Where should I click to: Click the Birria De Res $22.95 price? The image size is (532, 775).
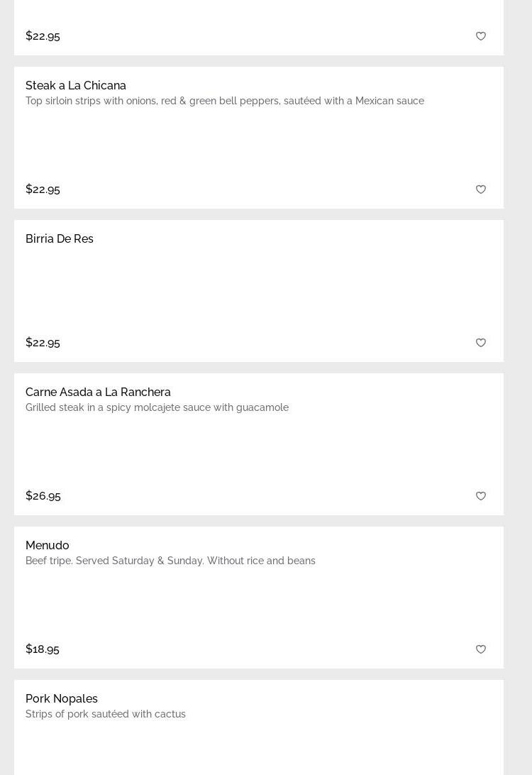[x=43, y=342]
